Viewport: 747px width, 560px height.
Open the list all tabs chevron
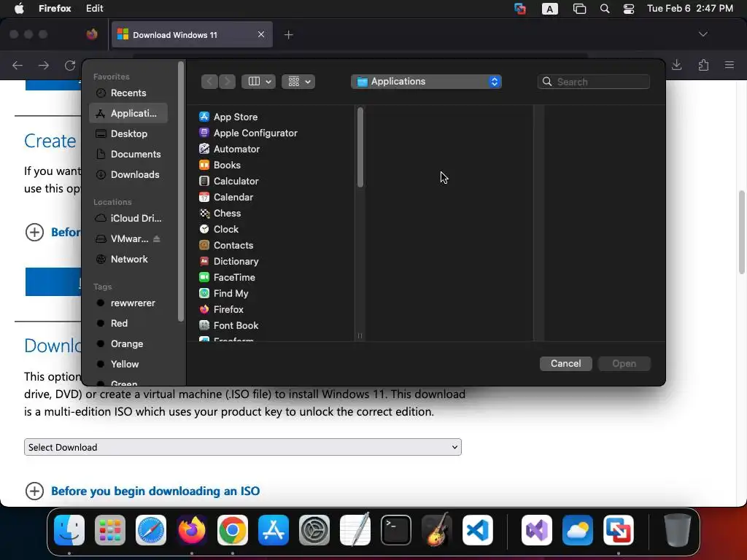pyautogui.click(x=703, y=34)
